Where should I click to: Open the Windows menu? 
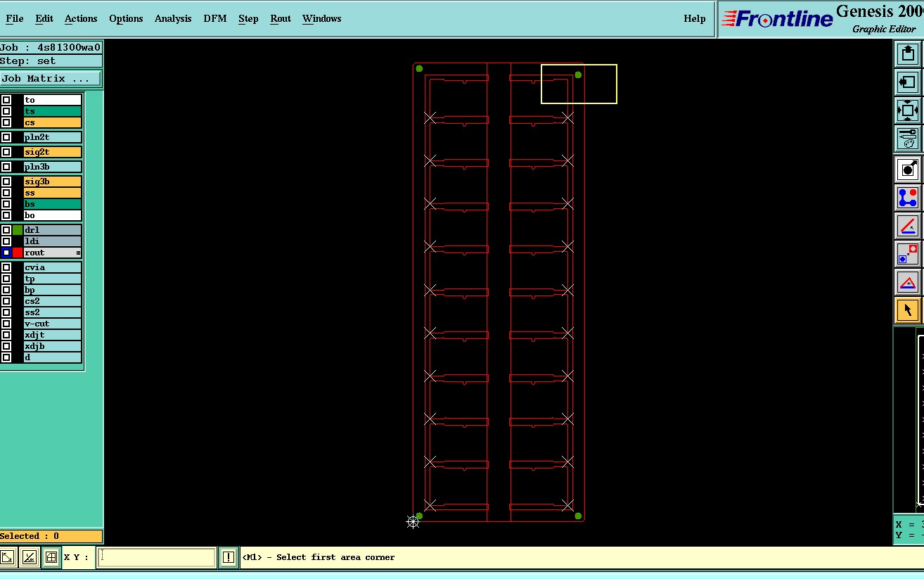[x=322, y=18]
